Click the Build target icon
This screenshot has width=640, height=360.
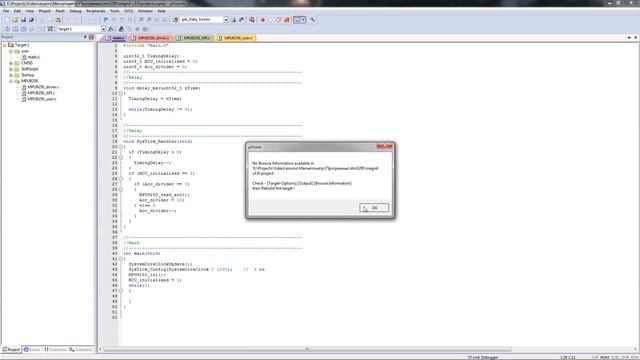click(16, 29)
